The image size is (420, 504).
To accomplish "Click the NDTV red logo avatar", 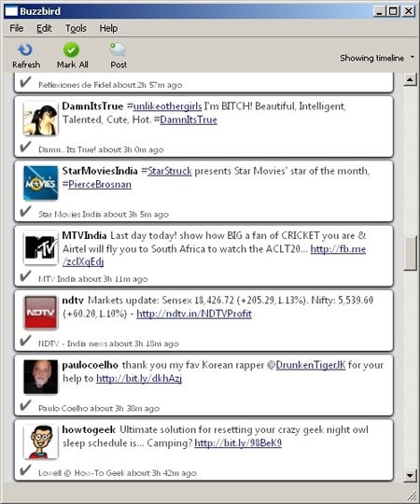I will tap(41, 313).
